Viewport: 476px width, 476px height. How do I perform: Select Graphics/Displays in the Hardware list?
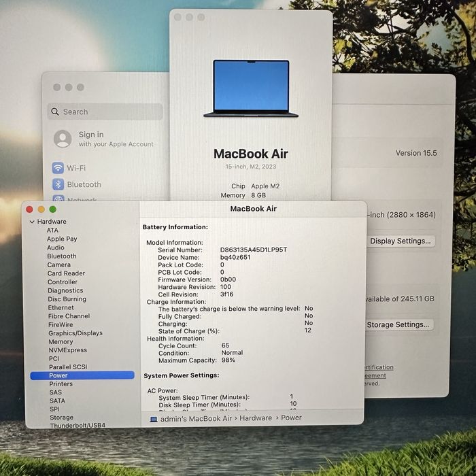(x=75, y=333)
